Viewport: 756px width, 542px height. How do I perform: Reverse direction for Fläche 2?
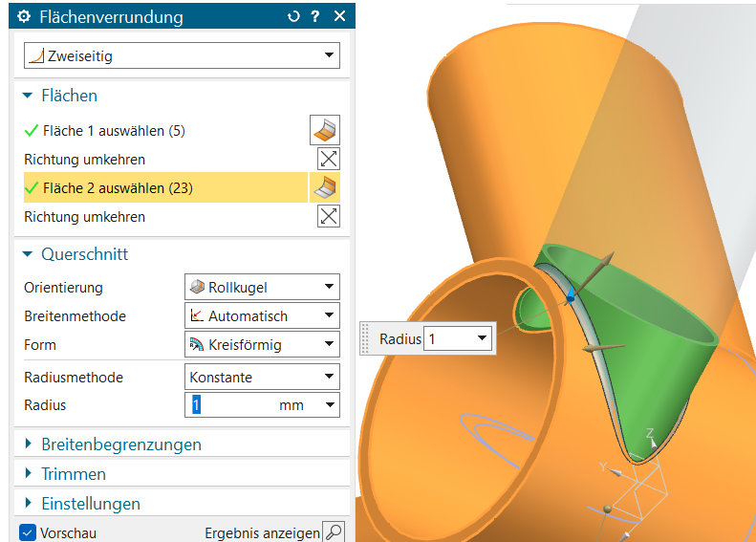pyautogui.click(x=329, y=216)
